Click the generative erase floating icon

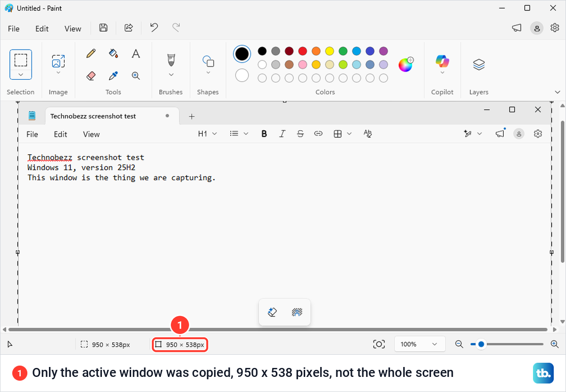point(272,312)
